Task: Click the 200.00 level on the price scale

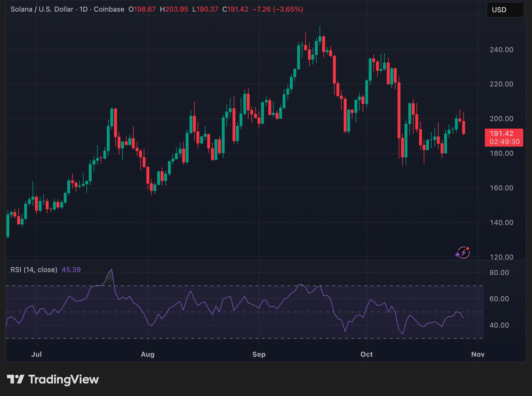Action: (501, 119)
